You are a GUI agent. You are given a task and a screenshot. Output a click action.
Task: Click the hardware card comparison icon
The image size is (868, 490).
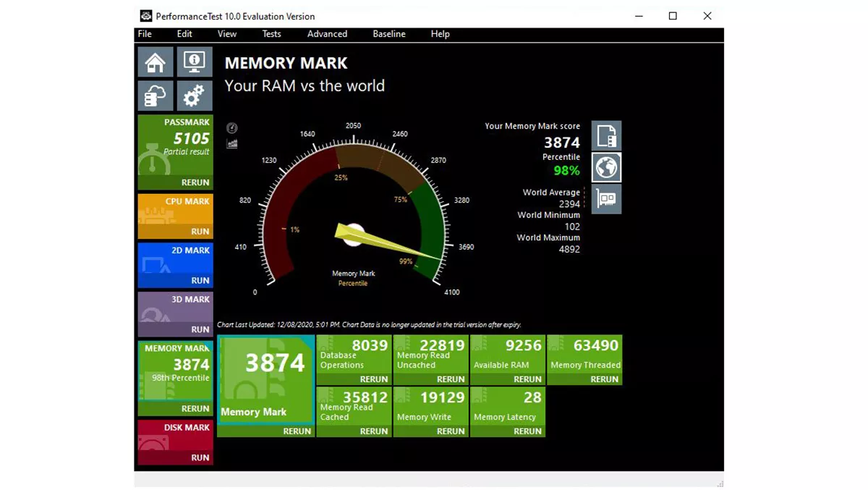(x=606, y=199)
